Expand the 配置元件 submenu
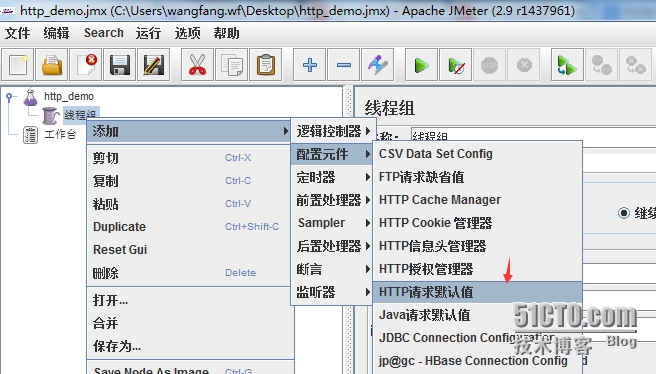 pos(331,154)
